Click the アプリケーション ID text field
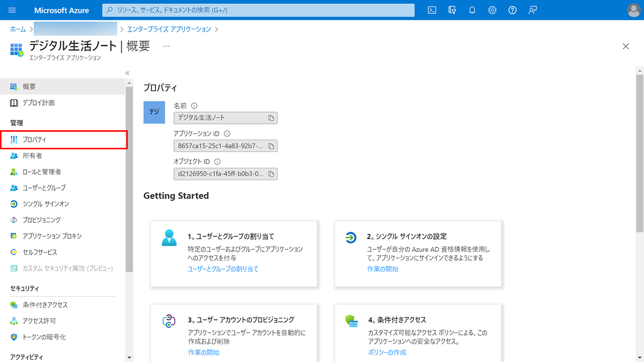This screenshot has width=644, height=362. coord(225,146)
